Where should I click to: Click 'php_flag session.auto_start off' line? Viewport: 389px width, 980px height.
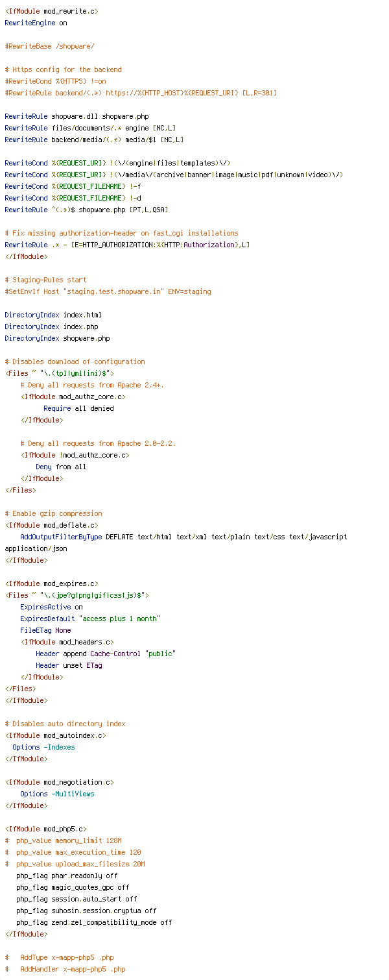coord(77,899)
